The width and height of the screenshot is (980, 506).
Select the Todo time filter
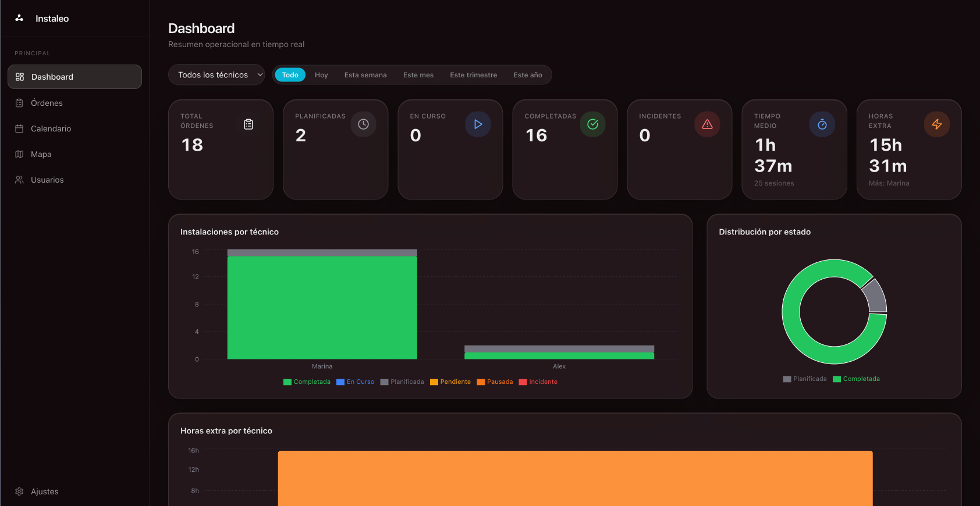[x=290, y=75]
